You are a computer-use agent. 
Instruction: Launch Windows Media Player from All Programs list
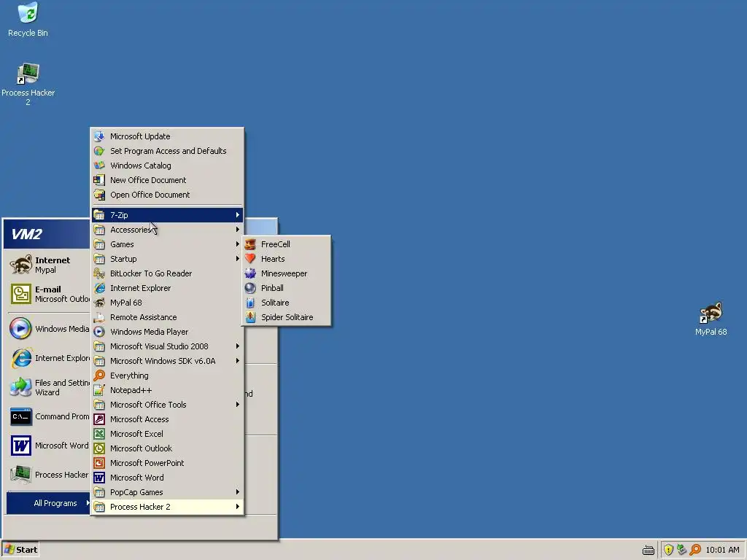click(x=167, y=332)
